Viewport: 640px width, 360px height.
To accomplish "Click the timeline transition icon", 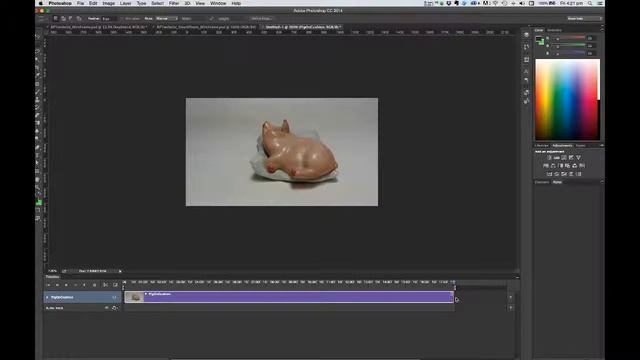I will (115, 285).
